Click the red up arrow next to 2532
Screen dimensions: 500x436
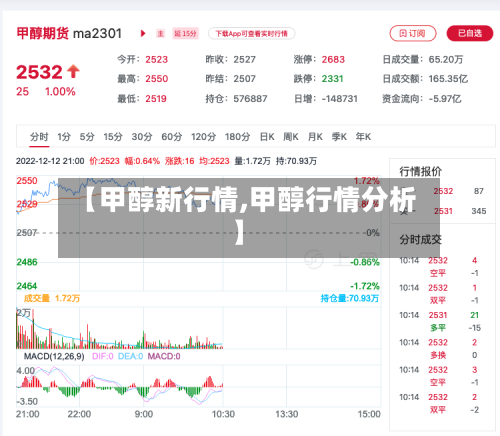73,71
